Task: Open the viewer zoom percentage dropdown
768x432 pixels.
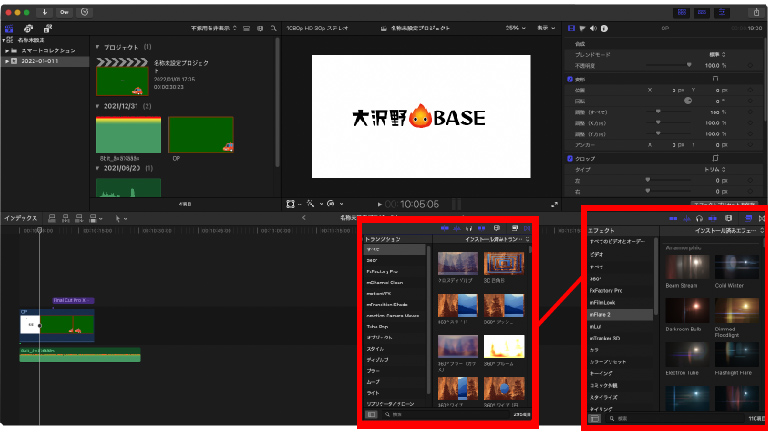Action: [x=515, y=28]
